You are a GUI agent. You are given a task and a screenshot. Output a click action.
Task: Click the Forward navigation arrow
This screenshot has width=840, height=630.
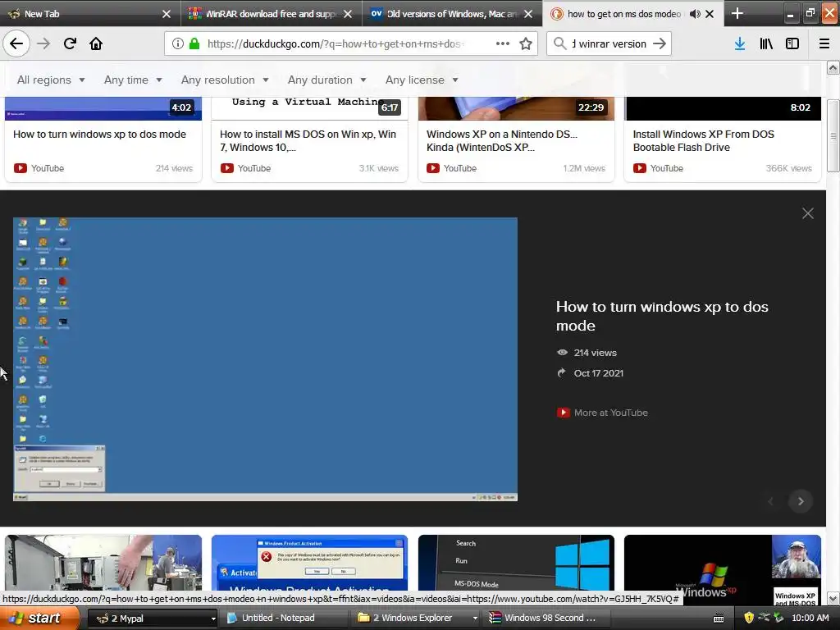[43, 43]
